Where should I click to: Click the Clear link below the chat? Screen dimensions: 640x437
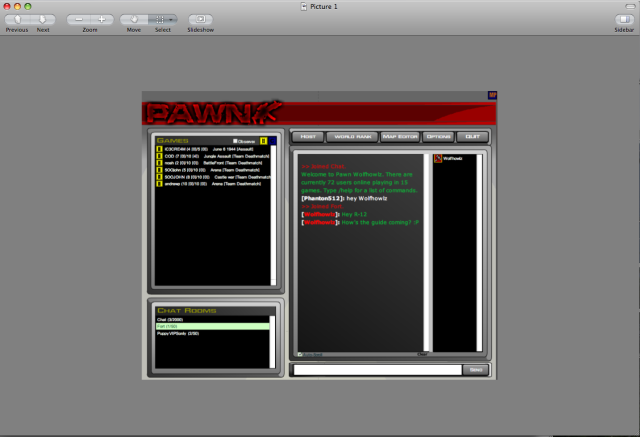(x=422, y=354)
